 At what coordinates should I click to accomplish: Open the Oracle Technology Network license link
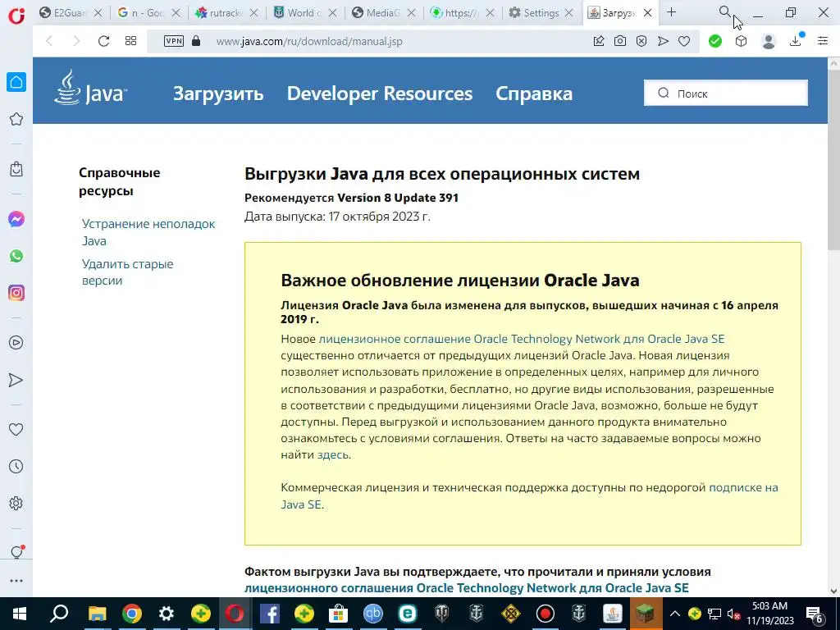(x=521, y=339)
